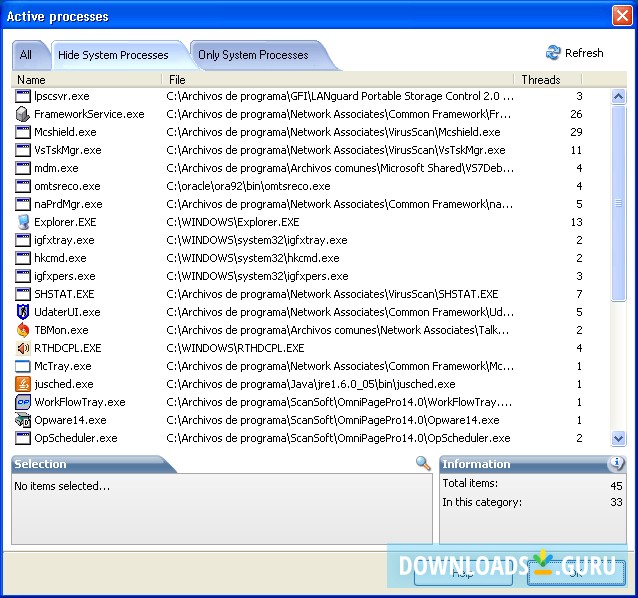Click the hkcmd.exe process icon
Viewport: 638px width, 598px height.
pyautogui.click(x=23, y=258)
